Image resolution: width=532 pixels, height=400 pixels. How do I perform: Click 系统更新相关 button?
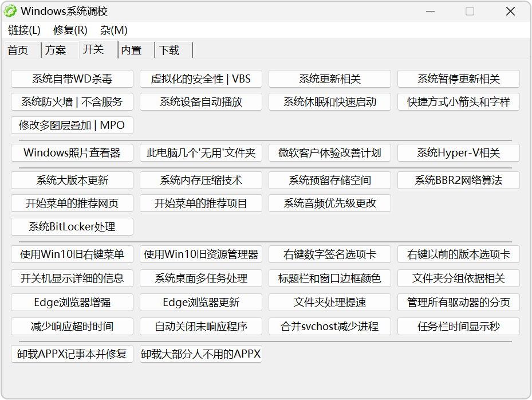coord(330,79)
